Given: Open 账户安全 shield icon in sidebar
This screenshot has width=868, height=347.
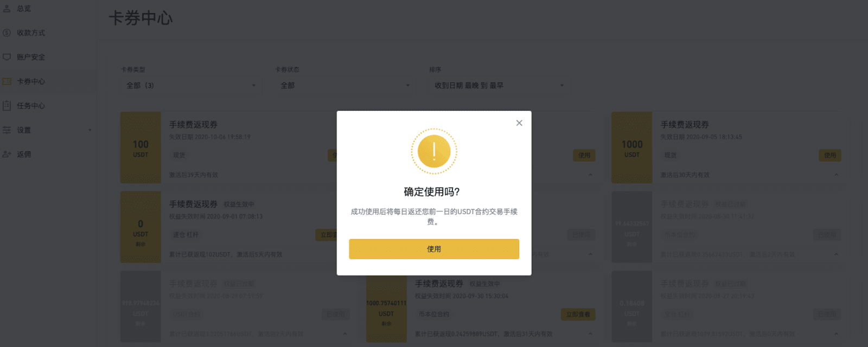Looking at the screenshot, I should point(7,57).
